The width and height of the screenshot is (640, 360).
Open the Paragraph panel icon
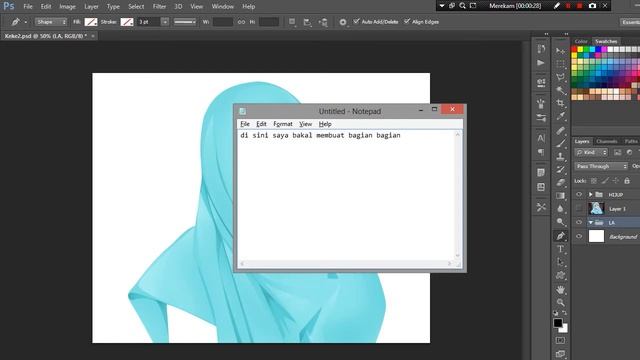click(541, 152)
